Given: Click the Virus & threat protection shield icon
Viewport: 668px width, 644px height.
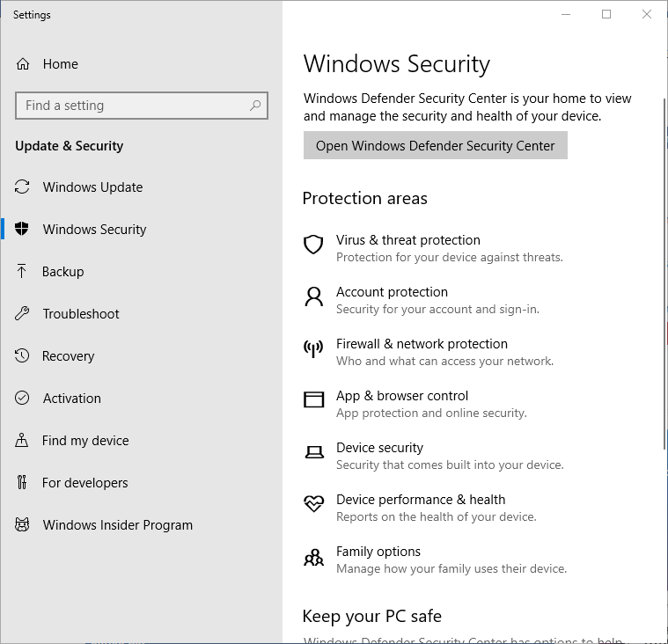Looking at the screenshot, I should click(313, 245).
